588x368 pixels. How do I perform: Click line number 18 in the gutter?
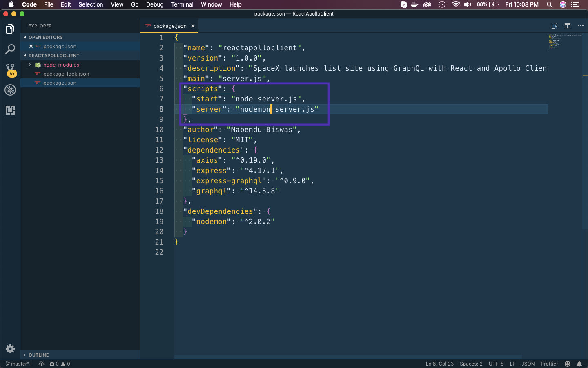pos(159,211)
